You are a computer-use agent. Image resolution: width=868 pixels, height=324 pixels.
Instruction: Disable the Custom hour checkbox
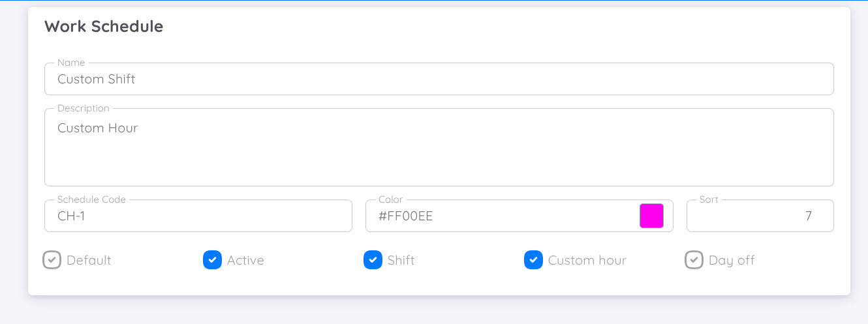click(533, 260)
